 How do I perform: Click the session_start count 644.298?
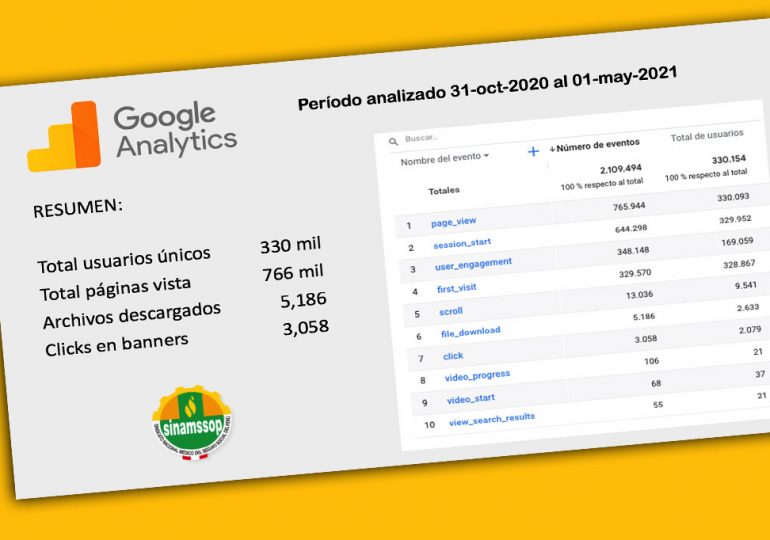point(631,229)
